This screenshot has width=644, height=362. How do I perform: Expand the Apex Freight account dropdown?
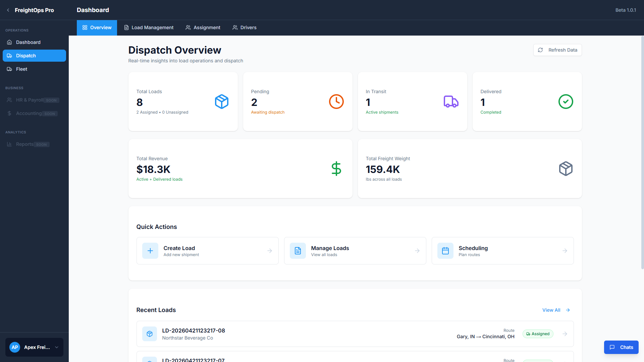(57, 347)
